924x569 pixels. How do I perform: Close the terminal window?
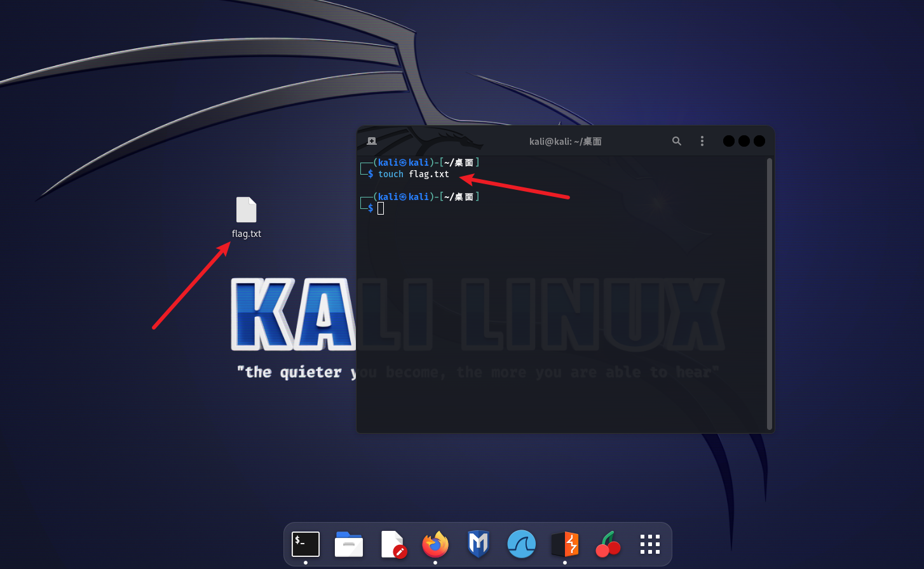click(x=759, y=141)
